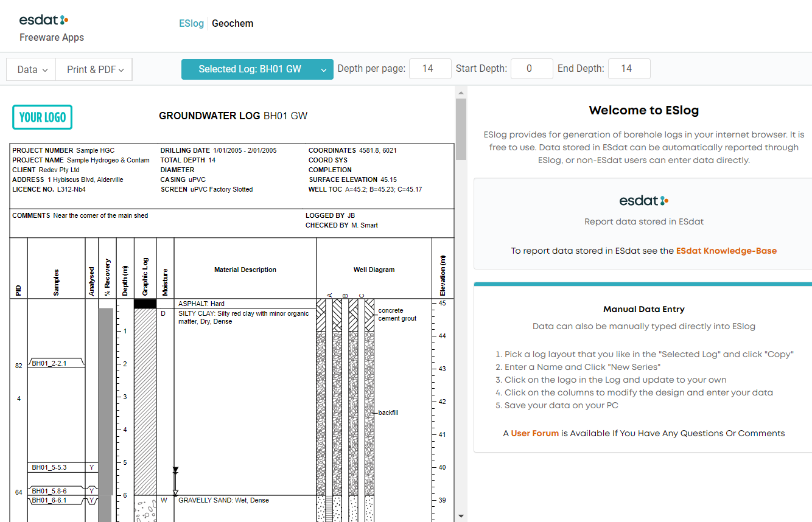Click the Moisture column header
This screenshot has height=522, width=812.
pos(165,282)
